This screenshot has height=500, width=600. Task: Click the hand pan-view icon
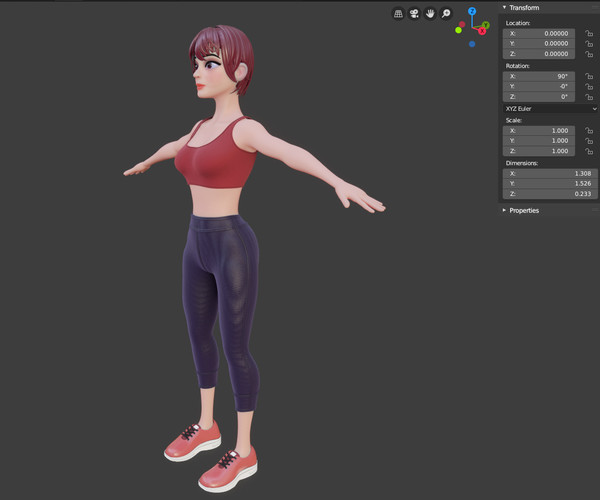pyautogui.click(x=430, y=14)
